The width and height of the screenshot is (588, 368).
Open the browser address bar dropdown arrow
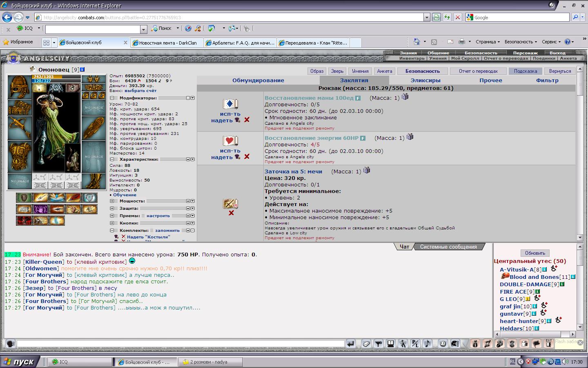pyautogui.click(x=427, y=18)
